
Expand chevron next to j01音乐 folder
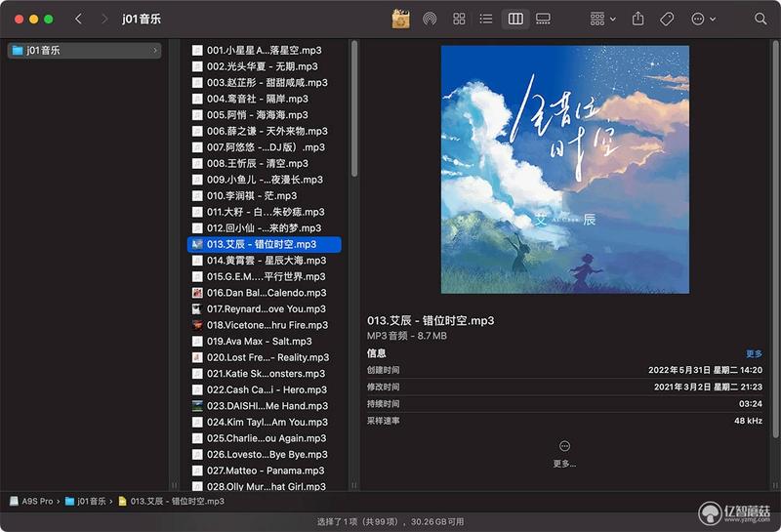point(155,51)
